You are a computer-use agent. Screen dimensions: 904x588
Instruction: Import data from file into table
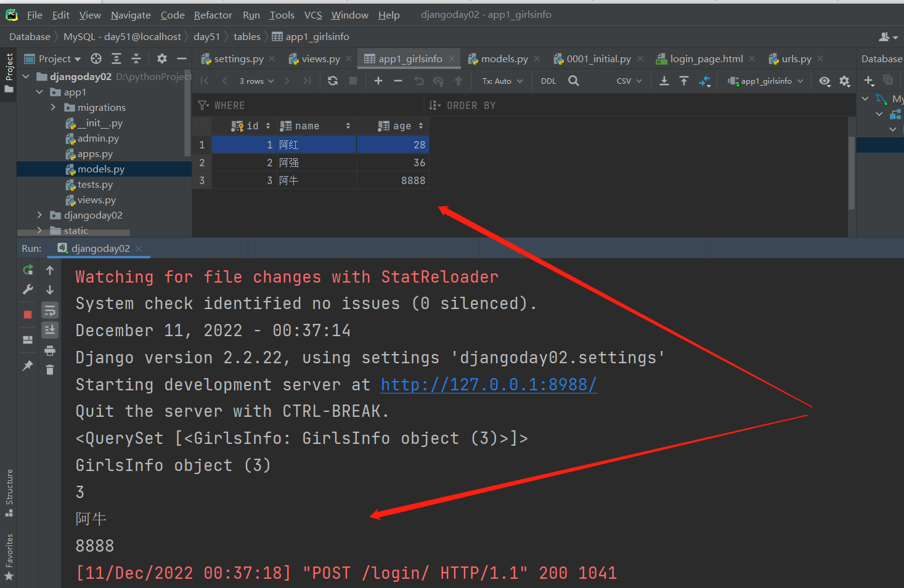(x=684, y=81)
